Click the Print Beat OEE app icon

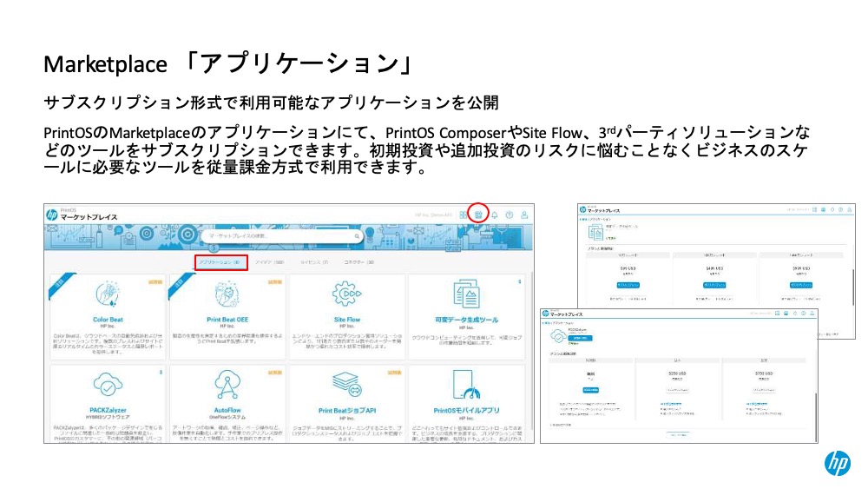(227, 294)
